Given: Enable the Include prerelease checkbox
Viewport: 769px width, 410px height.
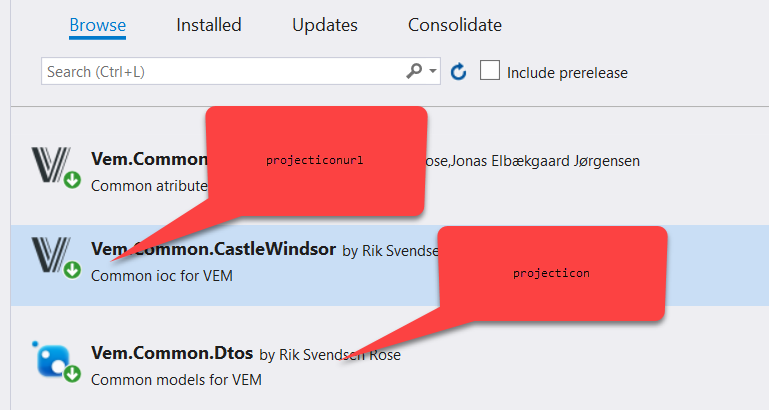Looking at the screenshot, I should point(489,71).
